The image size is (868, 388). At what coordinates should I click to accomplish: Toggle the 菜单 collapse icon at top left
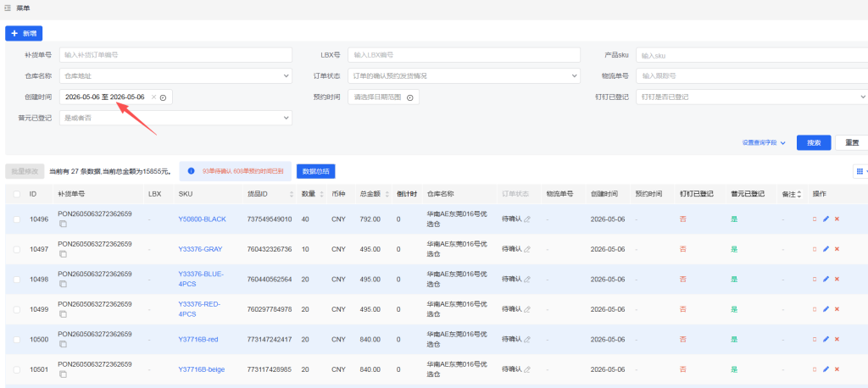pos(8,8)
